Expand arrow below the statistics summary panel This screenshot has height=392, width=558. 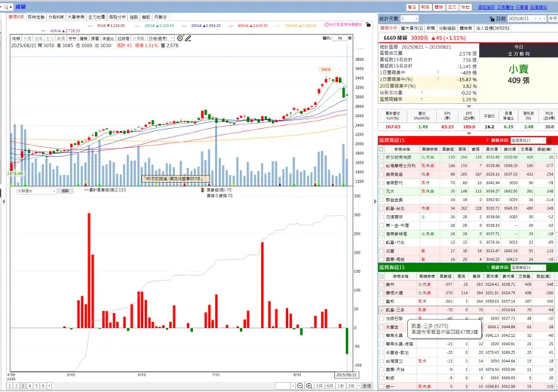tap(469, 106)
